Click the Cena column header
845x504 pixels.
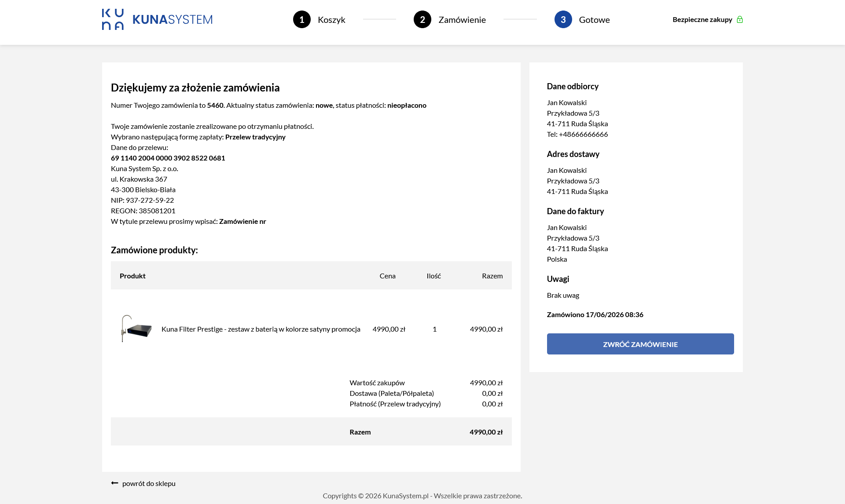point(388,276)
